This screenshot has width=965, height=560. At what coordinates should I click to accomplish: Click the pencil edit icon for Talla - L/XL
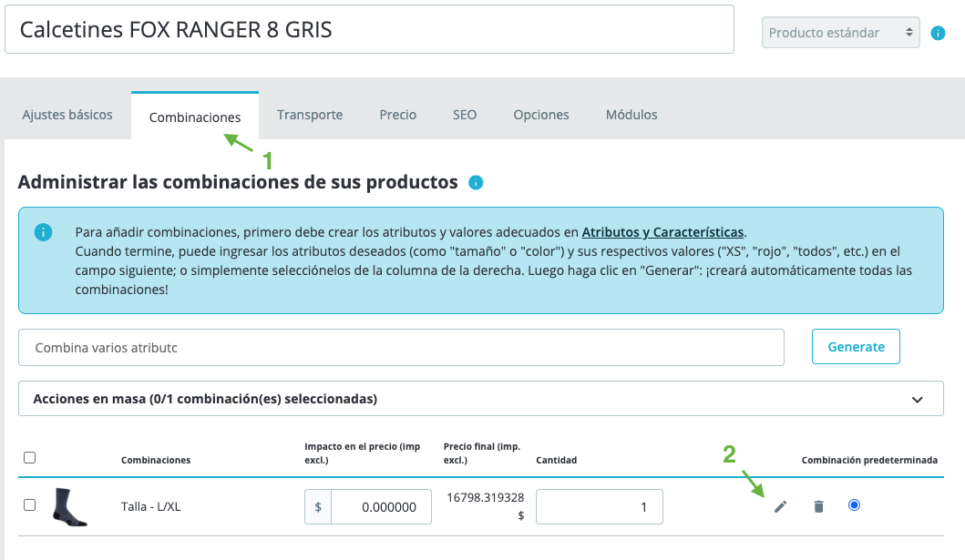pos(780,506)
